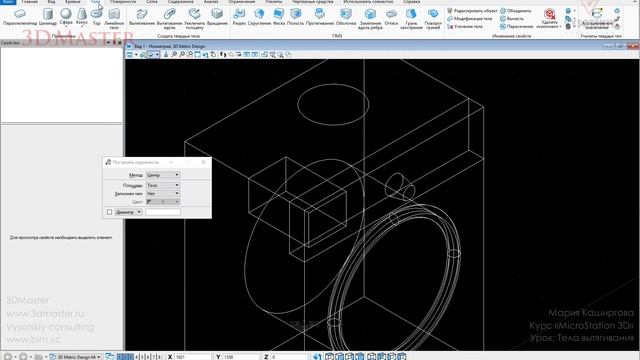Choose the Отпуск taper tool
This screenshot has height=360, width=640.
point(391,18)
